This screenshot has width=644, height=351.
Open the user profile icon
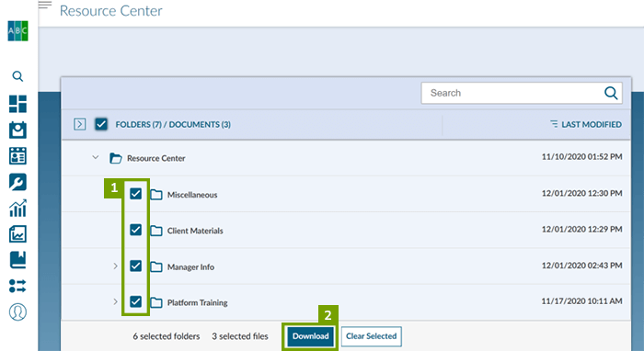pyautogui.click(x=17, y=312)
